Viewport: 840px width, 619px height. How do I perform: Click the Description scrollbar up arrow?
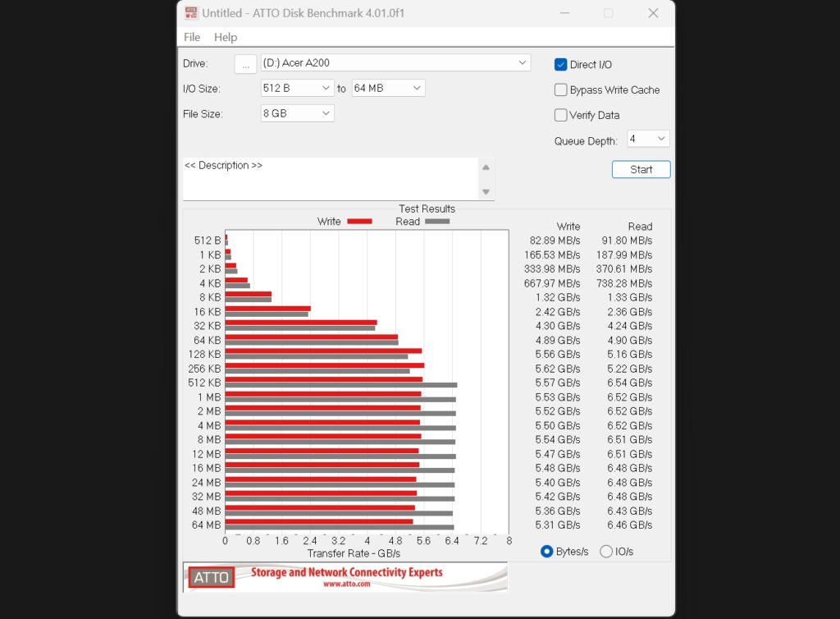(x=486, y=167)
